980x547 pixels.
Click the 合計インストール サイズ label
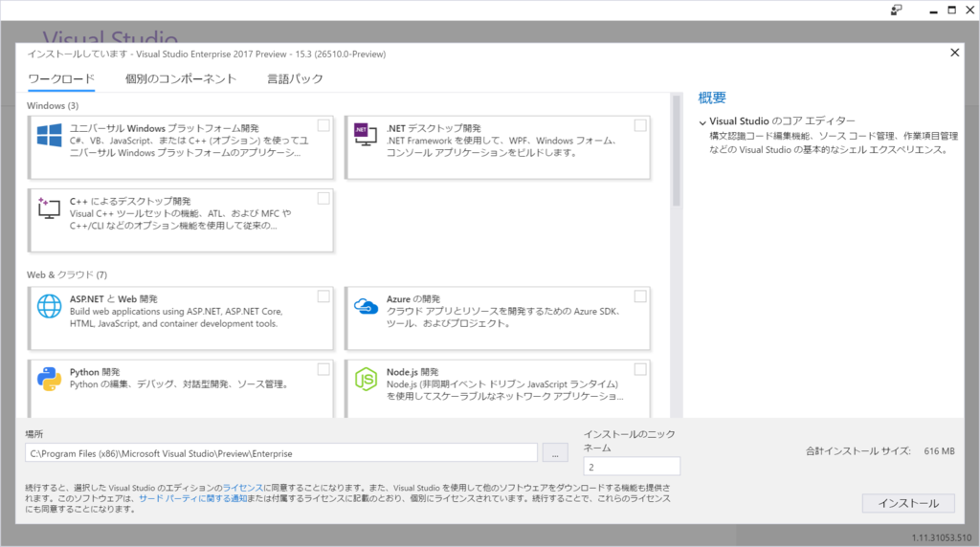tap(857, 450)
